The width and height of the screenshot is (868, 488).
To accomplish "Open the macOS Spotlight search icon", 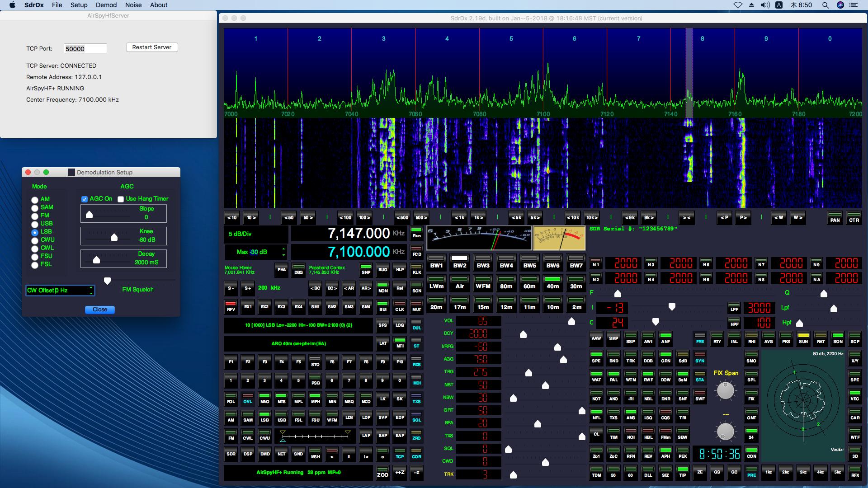I will pos(825,5).
